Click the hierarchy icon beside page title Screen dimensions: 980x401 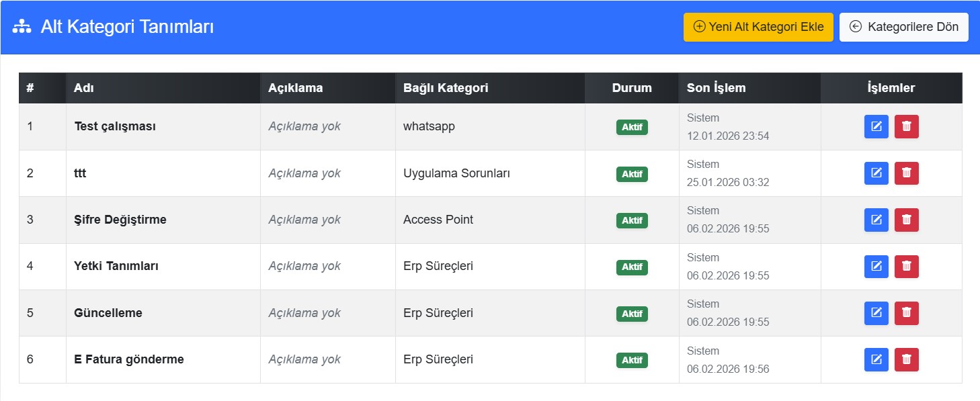tap(22, 27)
